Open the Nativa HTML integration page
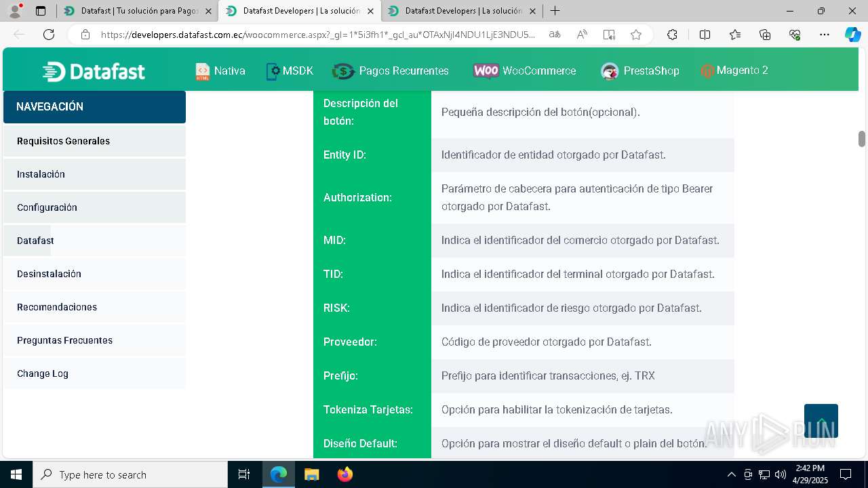Viewport: 868px width, 488px height. coord(220,71)
